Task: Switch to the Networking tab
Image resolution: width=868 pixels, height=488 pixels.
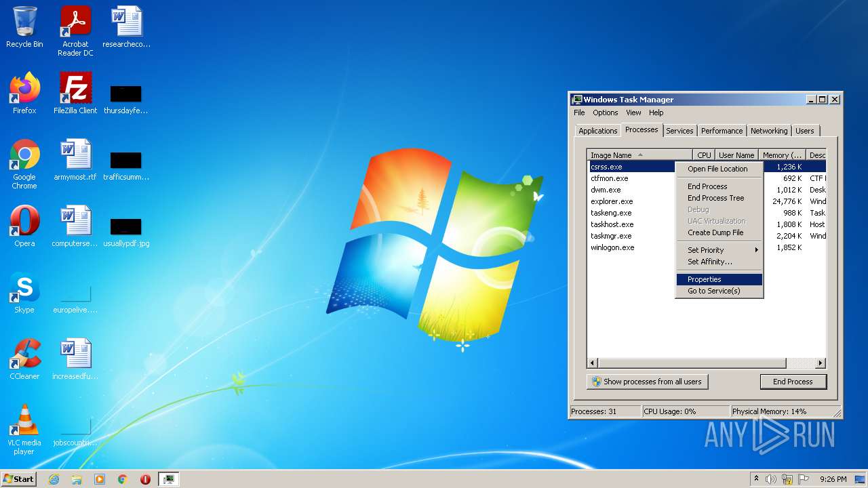Action: click(769, 131)
